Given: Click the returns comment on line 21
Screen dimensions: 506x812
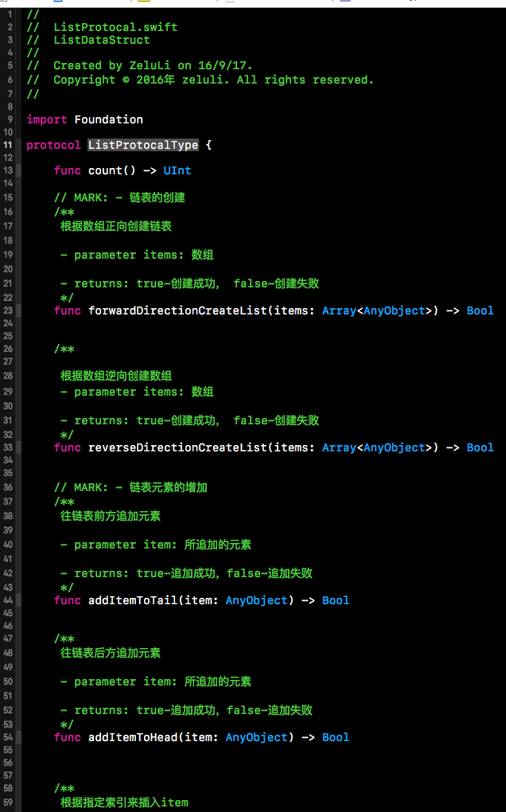Looking at the screenshot, I should coord(190,283).
